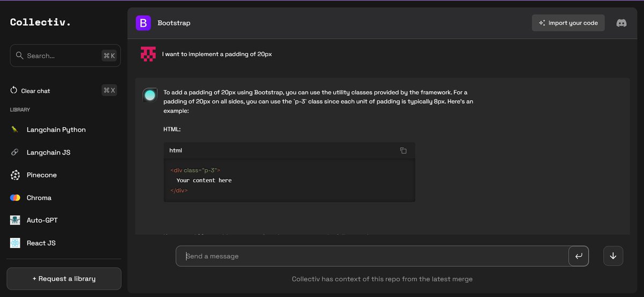Screen dimensions: 644x297
Task: Click the Chroma colored logo icon
Action: click(15, 198)
